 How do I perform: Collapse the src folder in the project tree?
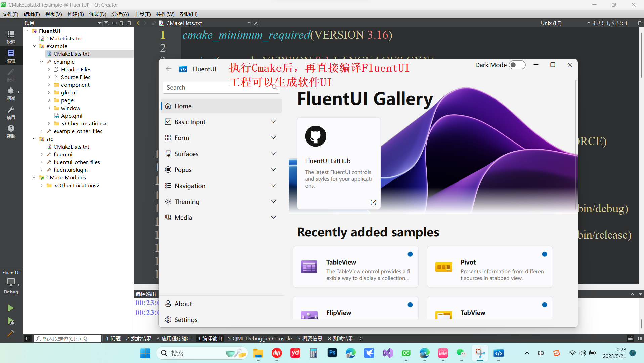pyautogui.click(x=34, y=139)
